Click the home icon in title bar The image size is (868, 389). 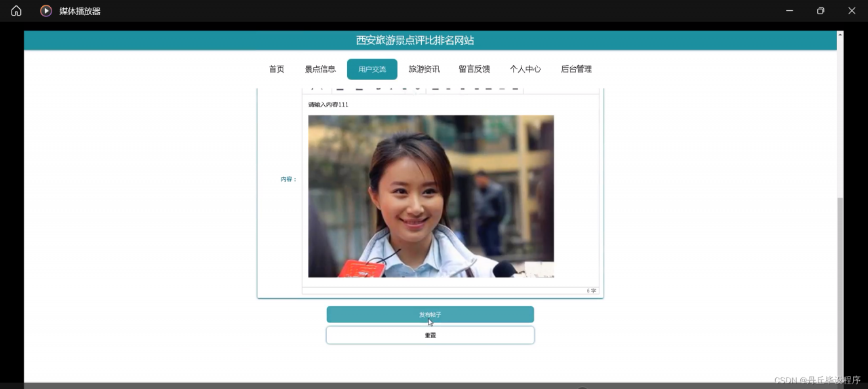[16, 11]
